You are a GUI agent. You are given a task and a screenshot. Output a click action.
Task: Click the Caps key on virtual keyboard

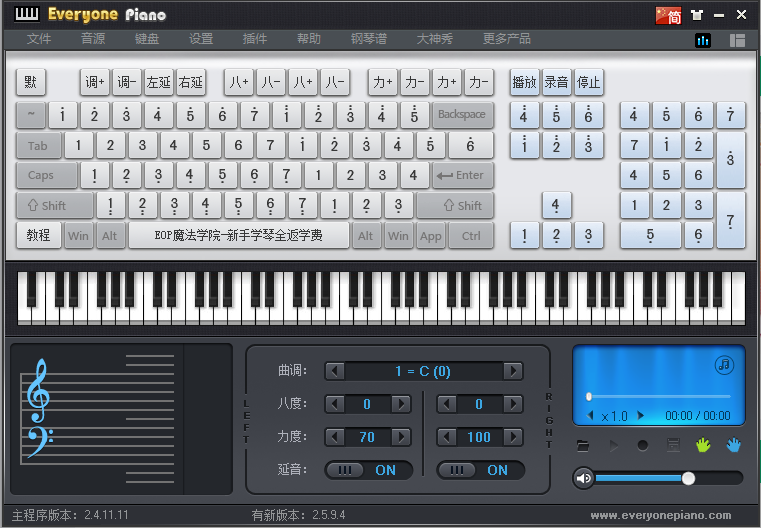coord(47,175)
